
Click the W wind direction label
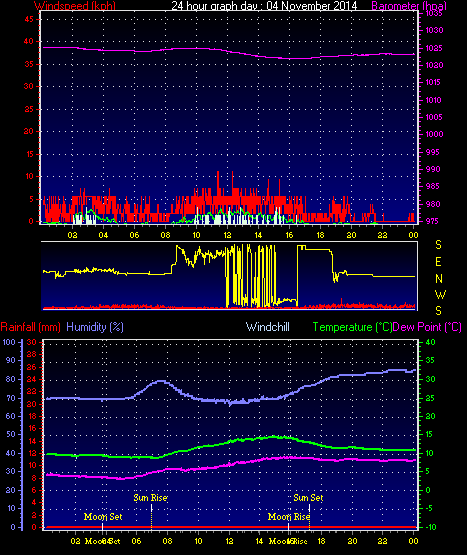[440, 294]
